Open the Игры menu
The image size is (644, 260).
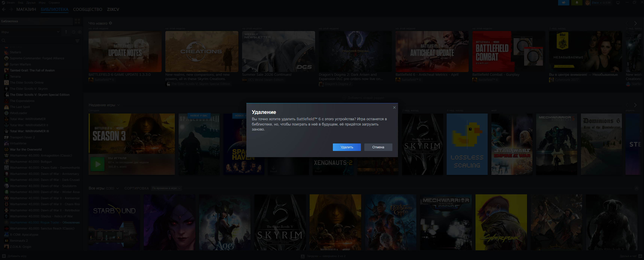coord(42,2)
